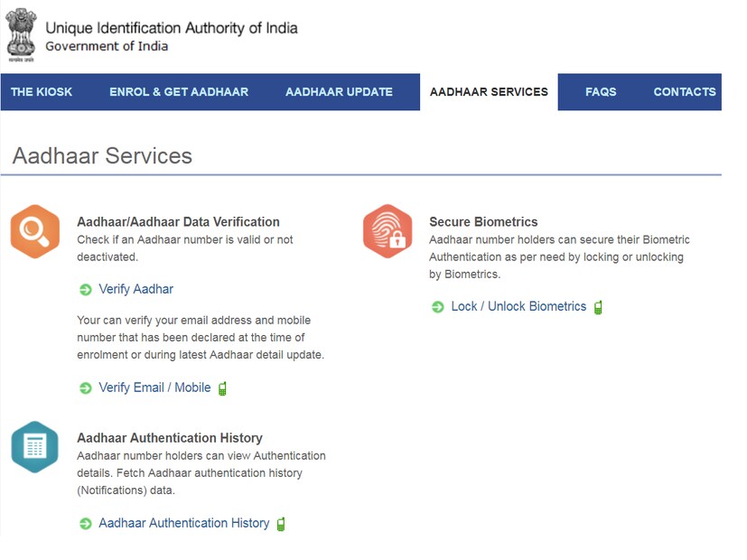Image resolution: width=747 pixels, height=560 pixels.
Task: Click mobile phone icon after Lock / Unlock Biometrics
Action: 598,307
